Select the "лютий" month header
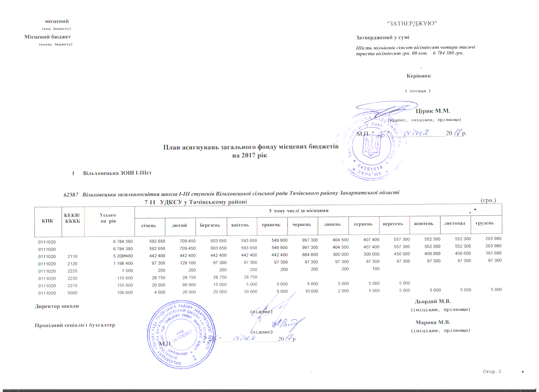 click(179, 225)
